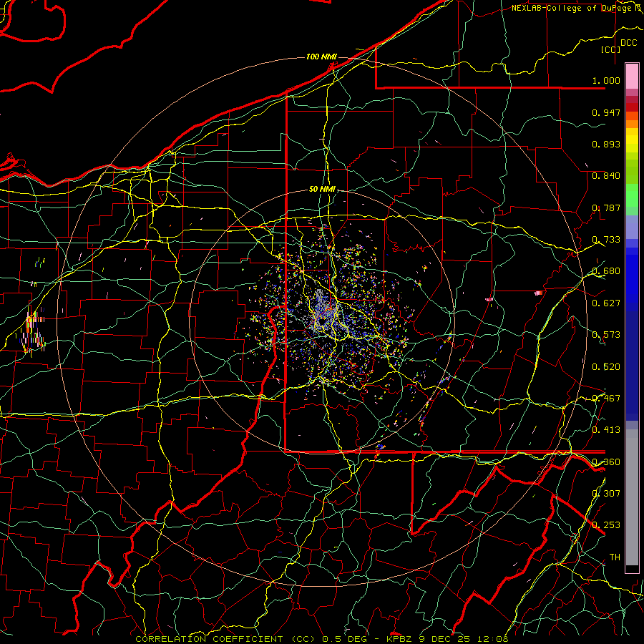Select the 0.520 scale value
644x644 pixels.
click(606, 367)
